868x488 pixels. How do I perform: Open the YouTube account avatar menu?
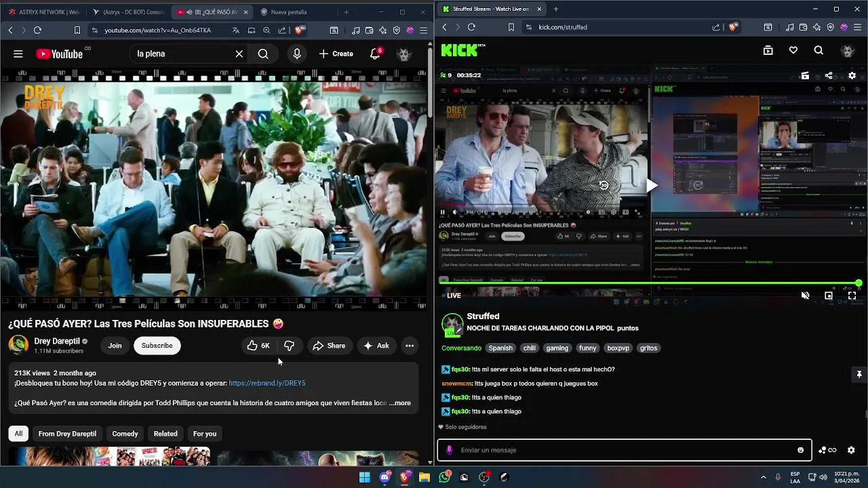404,54
